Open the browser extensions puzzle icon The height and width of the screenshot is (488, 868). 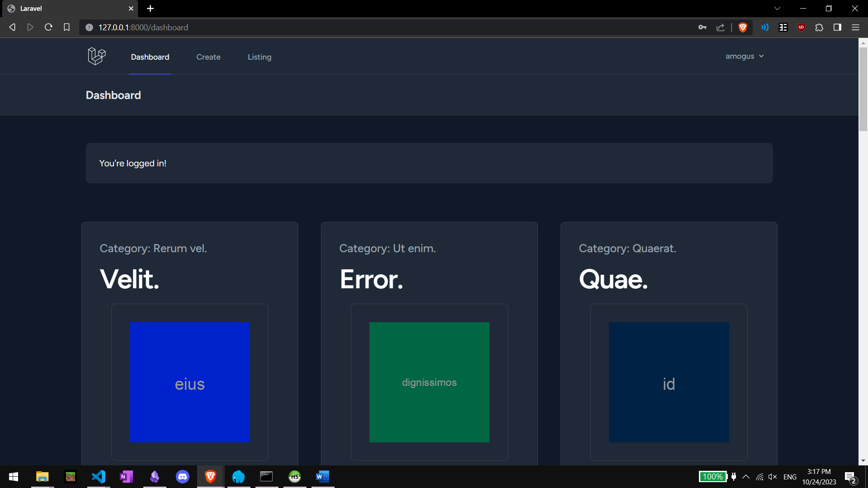[819, 27]
